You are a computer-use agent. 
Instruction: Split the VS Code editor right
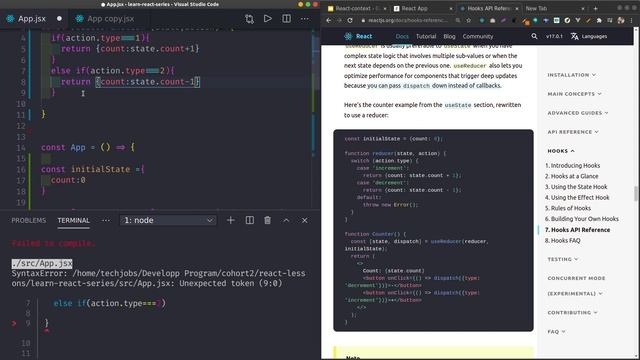pyautogui.click(x=287, y=19)
